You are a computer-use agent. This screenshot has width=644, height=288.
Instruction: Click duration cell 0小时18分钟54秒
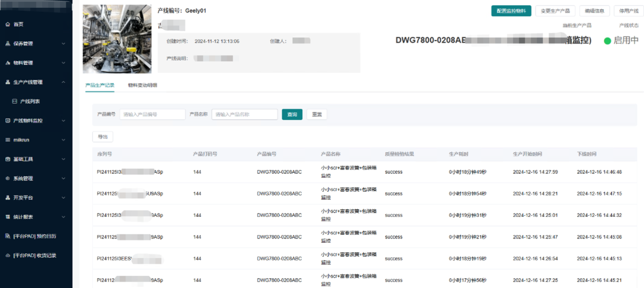[468, 194]
